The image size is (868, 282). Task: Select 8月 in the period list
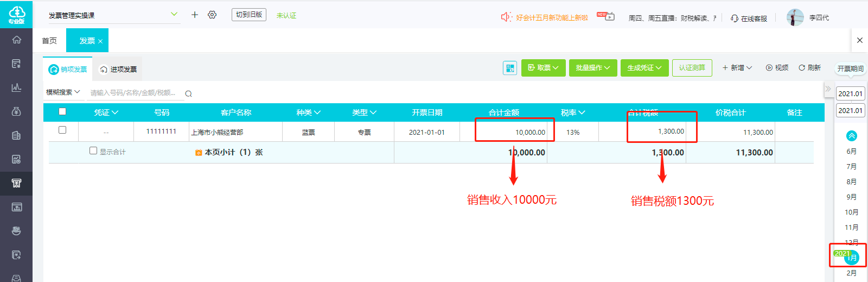coord(852,182)
